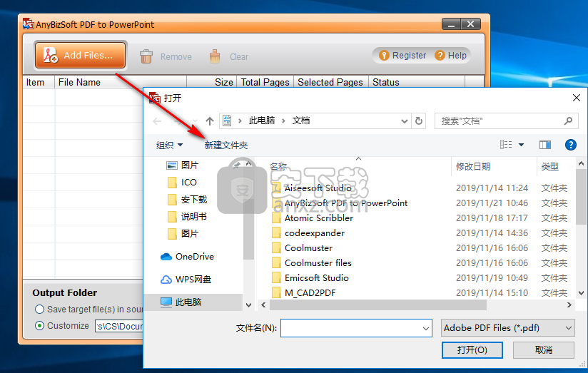Screen dimensions: 588x373
Task: Click 文档 in the address breadcrumb
Action: (x=300, y=121)
